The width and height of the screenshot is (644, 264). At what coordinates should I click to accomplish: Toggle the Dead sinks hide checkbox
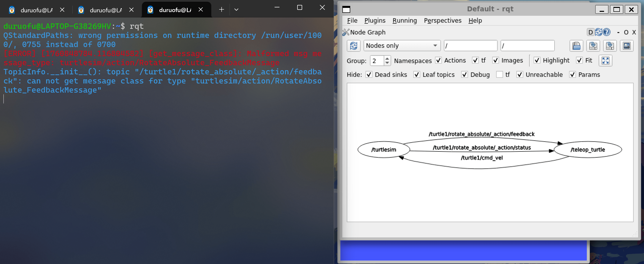pos(369,75)
